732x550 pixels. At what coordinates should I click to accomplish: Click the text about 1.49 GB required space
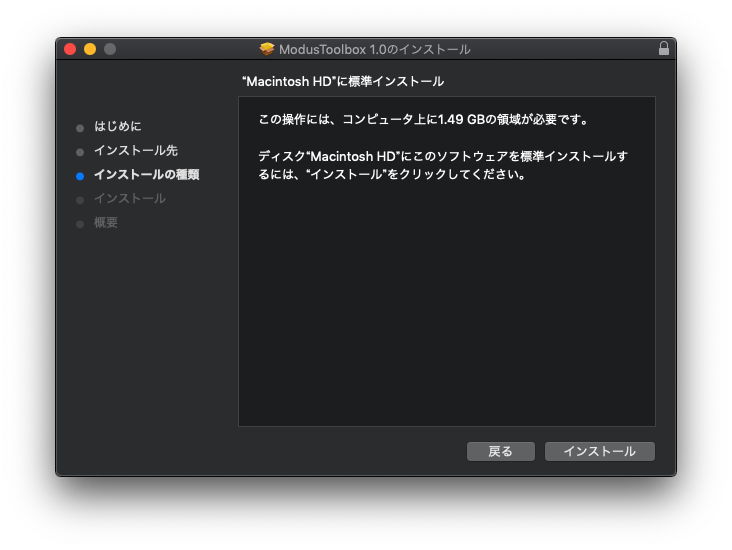(x=423, y=120)
